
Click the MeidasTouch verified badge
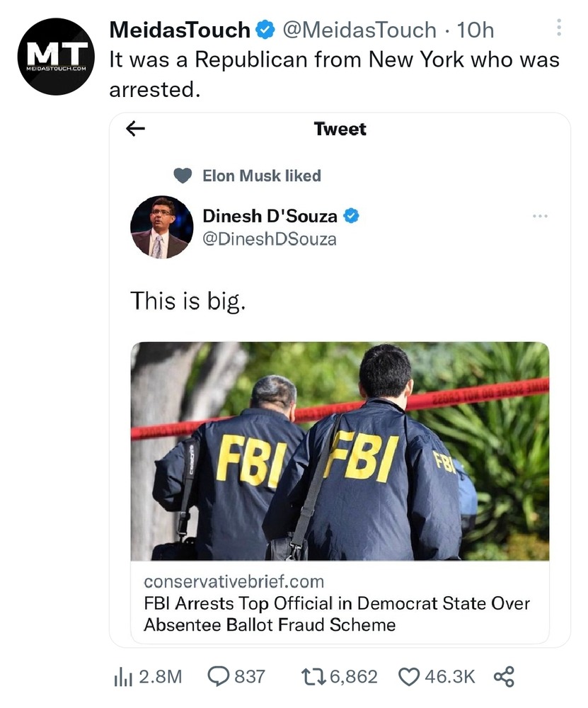click(265, 30)
